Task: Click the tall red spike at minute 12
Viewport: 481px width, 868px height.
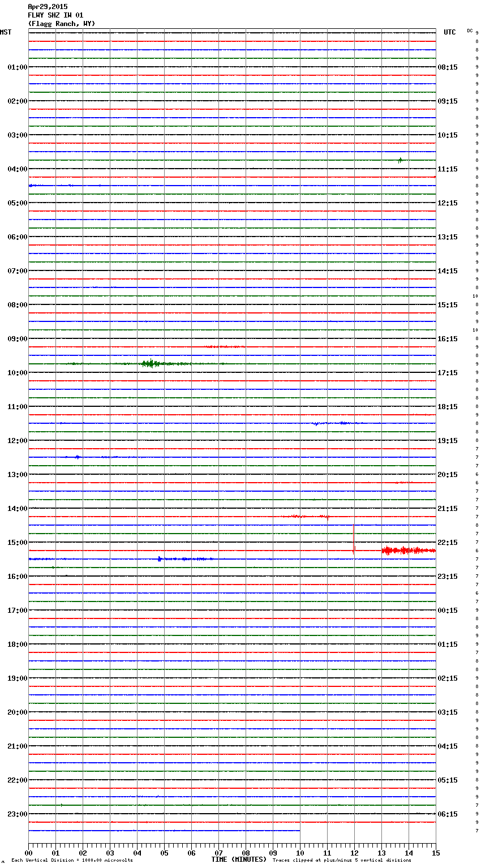Action: pyautogui.click(x=354, y=538)
